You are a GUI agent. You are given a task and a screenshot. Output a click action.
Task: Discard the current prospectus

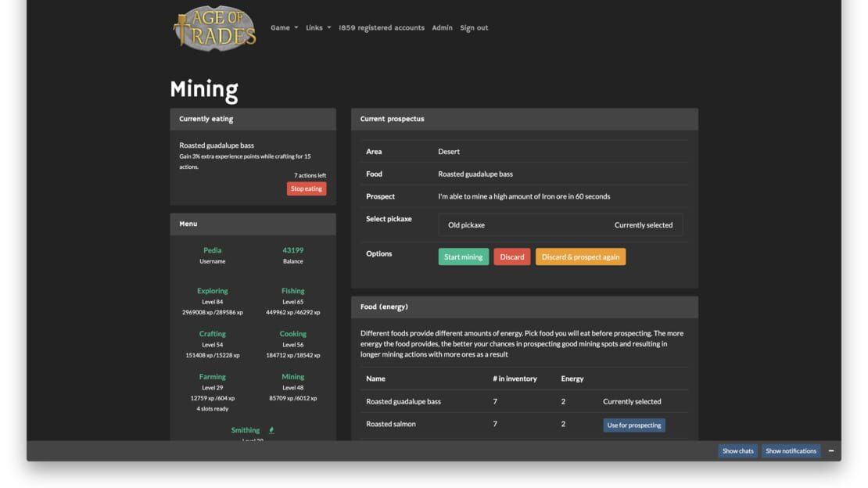(x=512, y=257)
